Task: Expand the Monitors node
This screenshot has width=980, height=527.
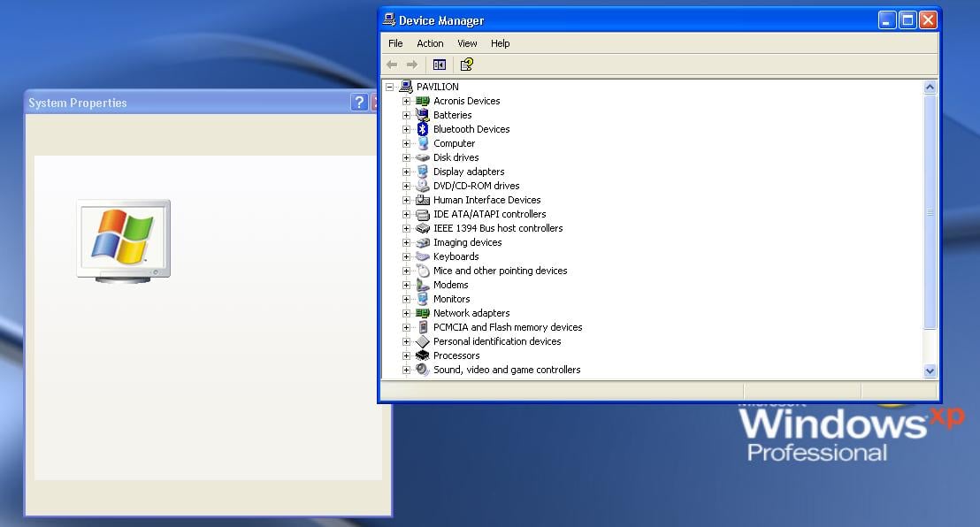Action: coord(406,300)
